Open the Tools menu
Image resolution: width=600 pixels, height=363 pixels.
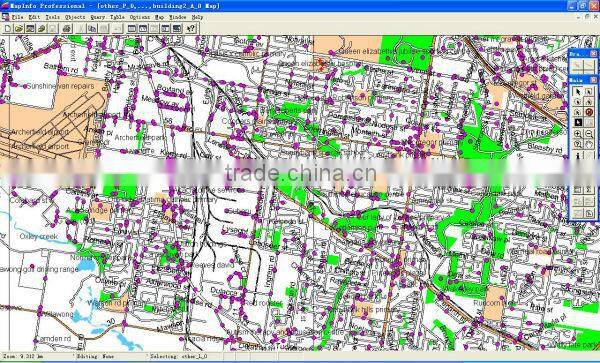53,17
